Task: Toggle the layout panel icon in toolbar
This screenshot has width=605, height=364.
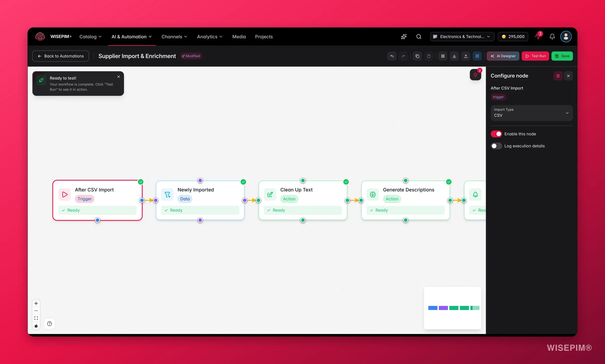Action: coord(477,56)
